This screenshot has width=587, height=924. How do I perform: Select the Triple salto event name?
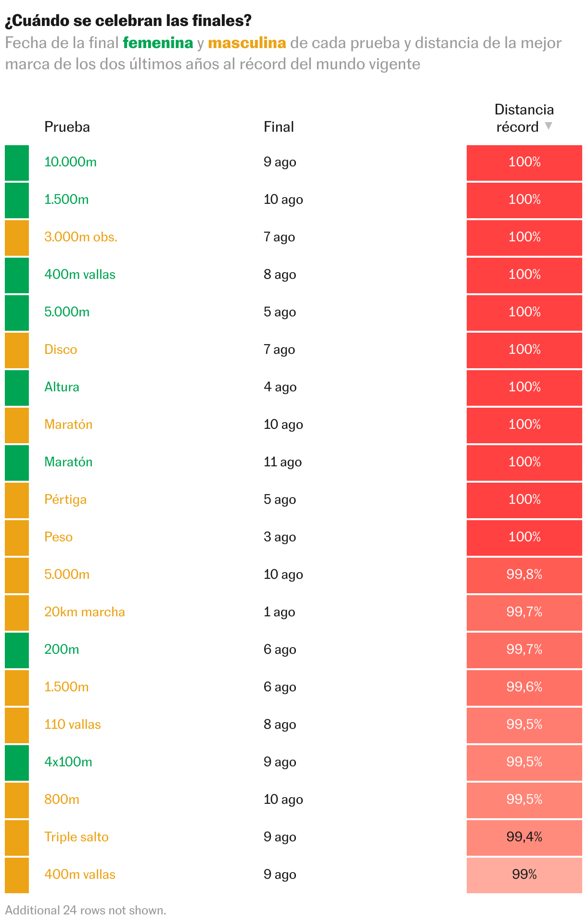point(77,837)
